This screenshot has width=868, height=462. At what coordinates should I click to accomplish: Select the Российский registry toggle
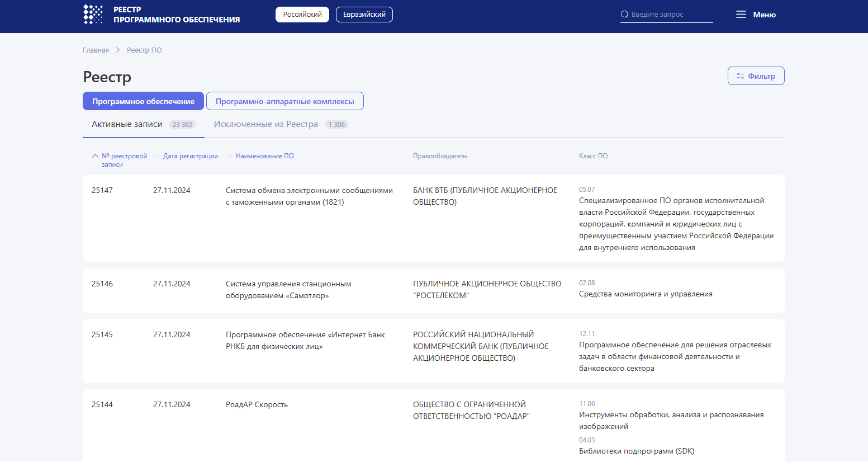pos(302,15)
